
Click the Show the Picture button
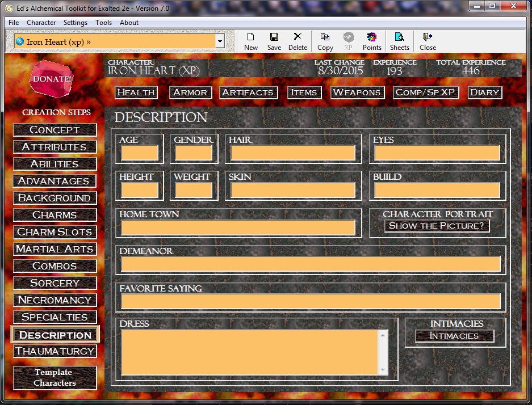pos(437,226)
